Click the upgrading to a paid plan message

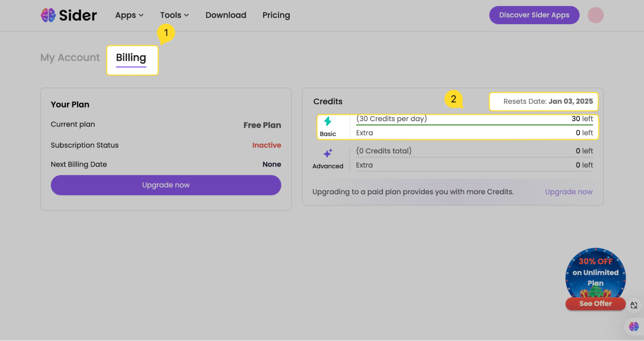tap(413, 192)
